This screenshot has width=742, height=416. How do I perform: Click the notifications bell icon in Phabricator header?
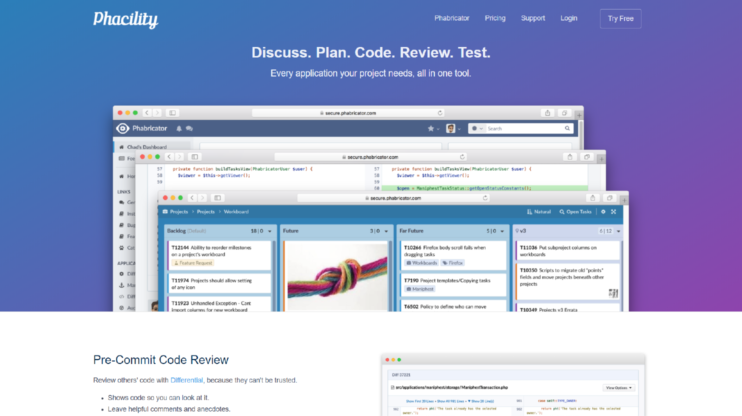(179, 128)
